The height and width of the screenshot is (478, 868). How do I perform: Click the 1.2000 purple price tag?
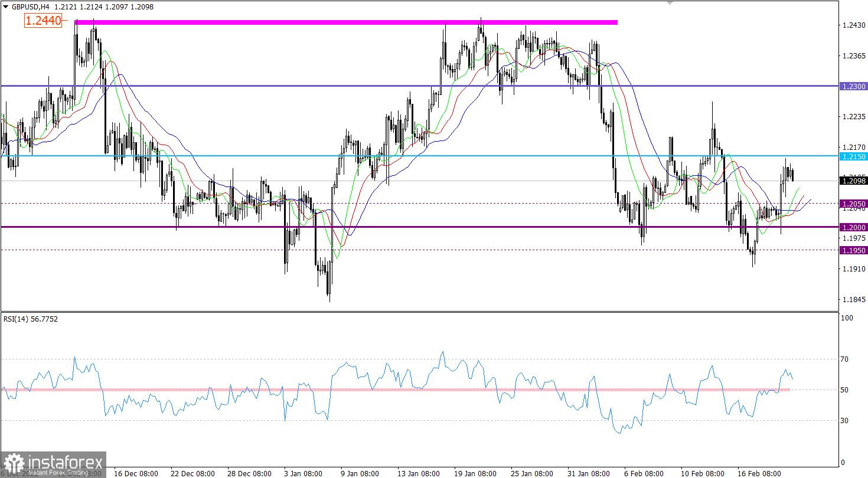tap(853, 227)
